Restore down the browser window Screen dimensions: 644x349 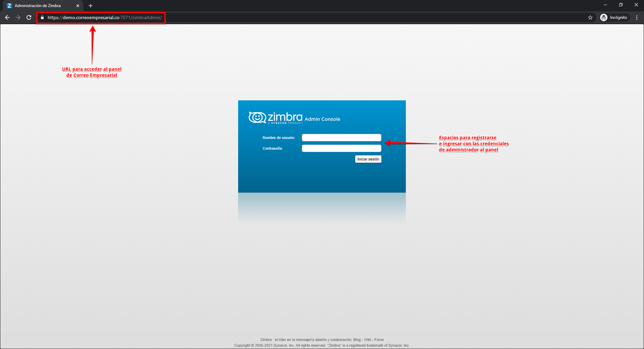(x=621, y=5)
